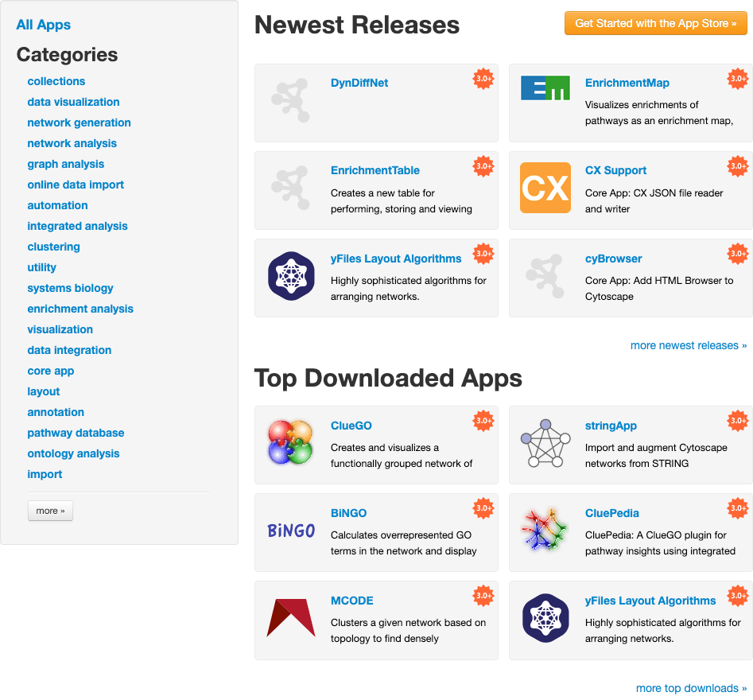Click the stringApp pentagon network icon
This screenshot has height=700, width=753.
click(545, 443)
